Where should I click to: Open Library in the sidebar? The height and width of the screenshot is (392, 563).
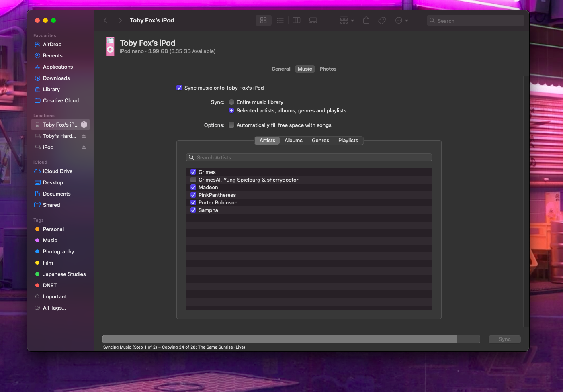51,89
